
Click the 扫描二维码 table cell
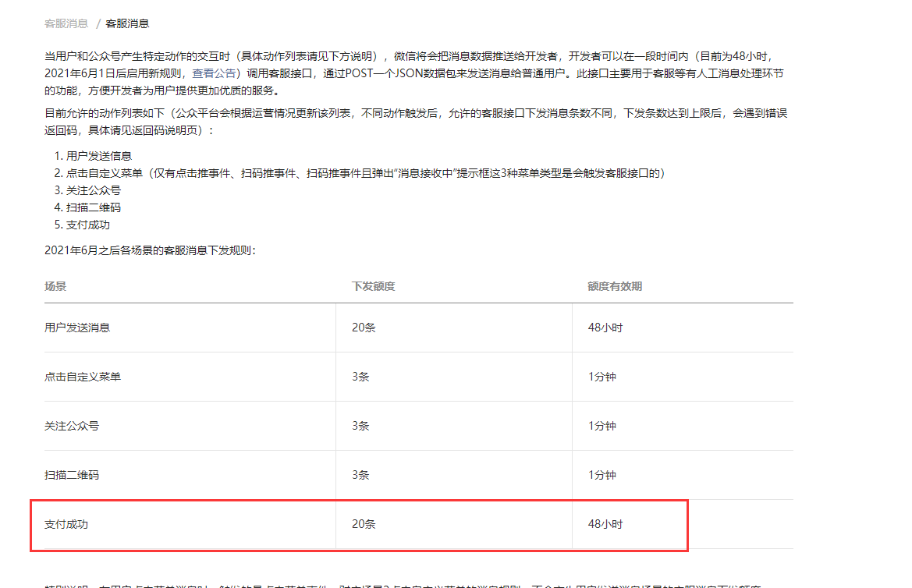(72, 475)
